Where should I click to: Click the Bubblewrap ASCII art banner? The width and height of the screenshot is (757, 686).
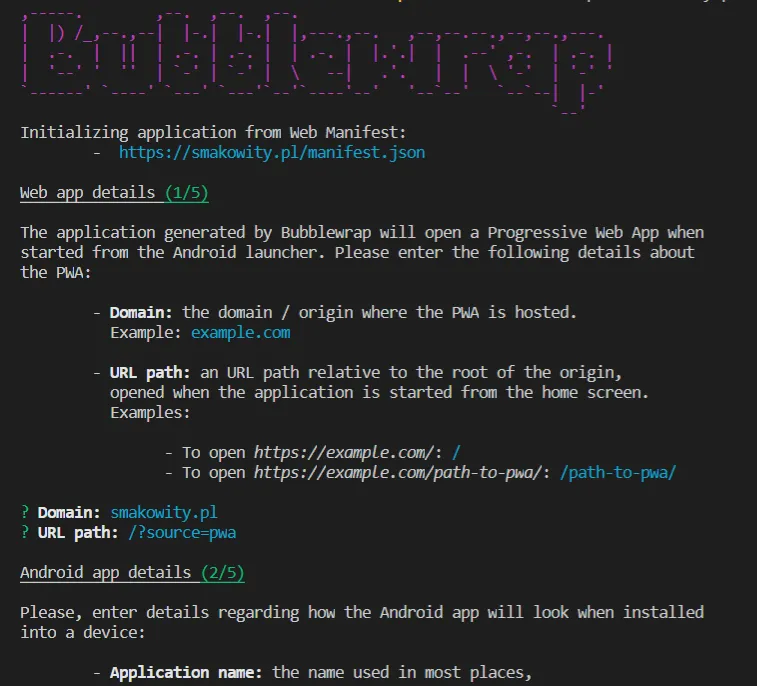coord(318,62)
